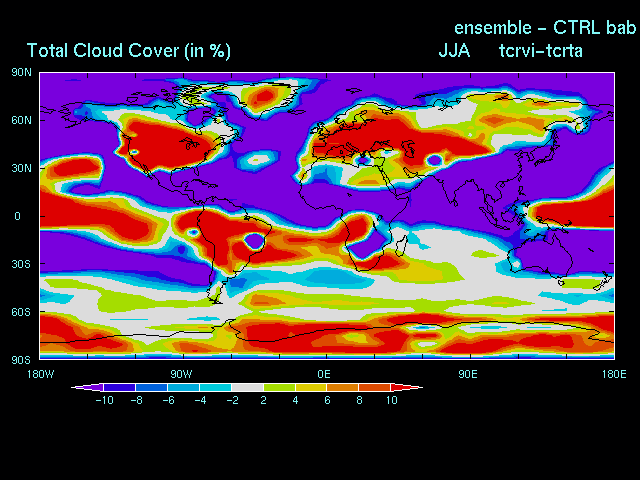This screenshot has width=640, height=480.
Task: Click the purple left arrow tip of the color bar
Action: [76, 387]
